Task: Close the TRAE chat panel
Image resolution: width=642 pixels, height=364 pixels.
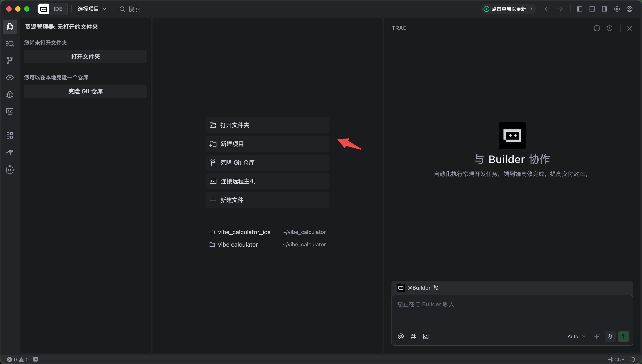Action: coord(629,28)
